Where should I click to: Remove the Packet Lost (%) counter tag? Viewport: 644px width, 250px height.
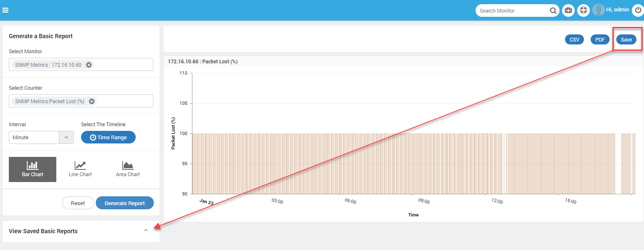[x=92, y=101]
